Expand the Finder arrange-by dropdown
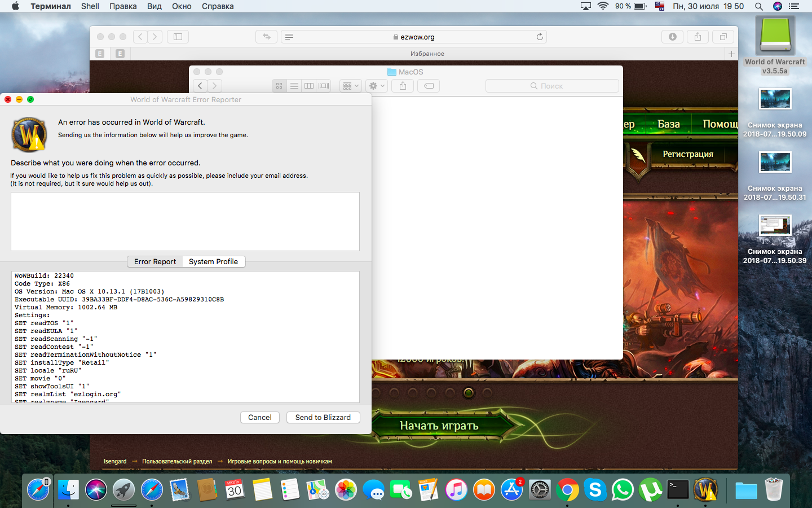812x508 pixels. point(350,86)
